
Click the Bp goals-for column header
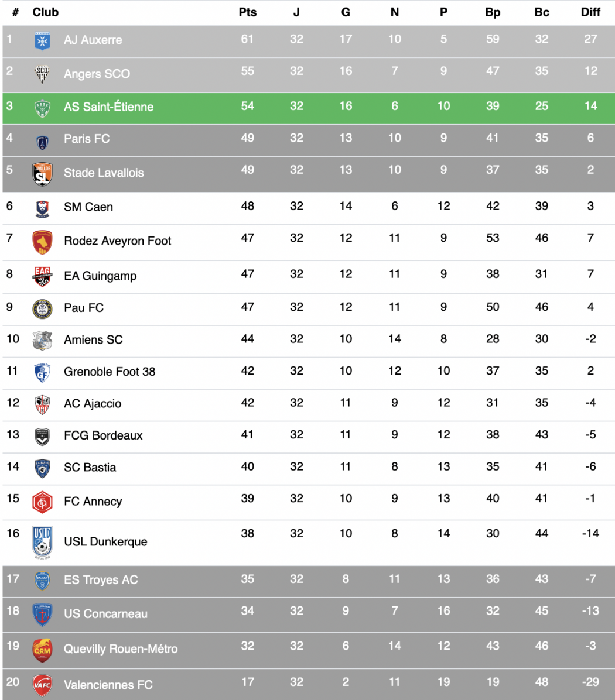click(493, 12)
